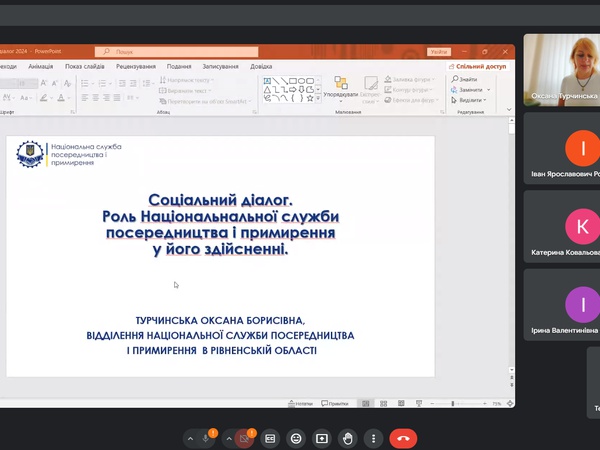This screenshot has width=600, height=450.
Task: Click the Present now screen share button
Action: [322, 439]
